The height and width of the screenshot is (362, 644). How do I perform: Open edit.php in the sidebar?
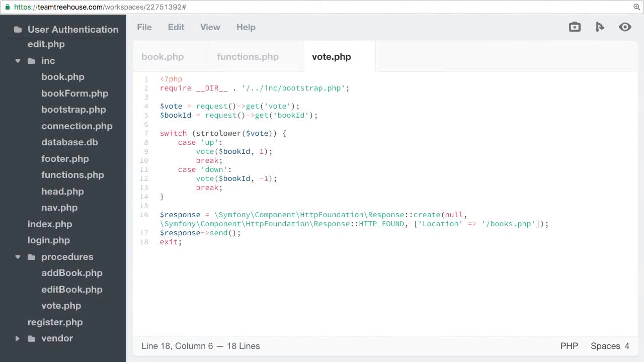point(46,44)
